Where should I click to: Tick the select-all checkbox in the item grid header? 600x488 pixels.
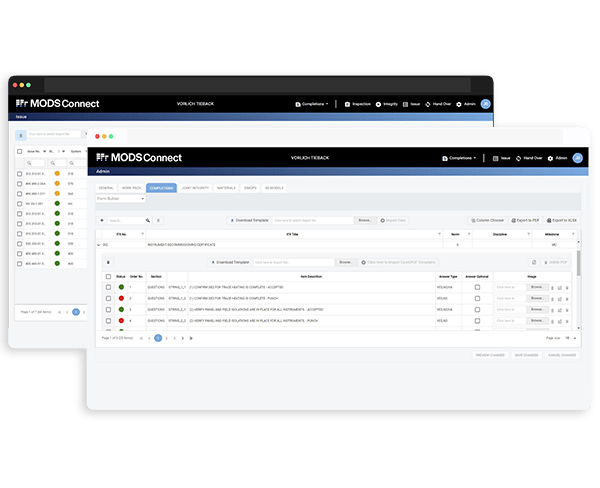(x=108, y=277)
